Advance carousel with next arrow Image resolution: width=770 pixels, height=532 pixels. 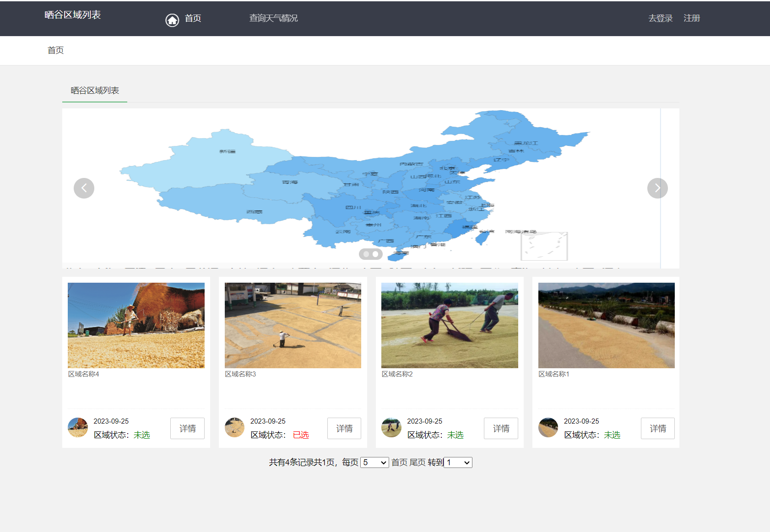(x=657, y=188)
